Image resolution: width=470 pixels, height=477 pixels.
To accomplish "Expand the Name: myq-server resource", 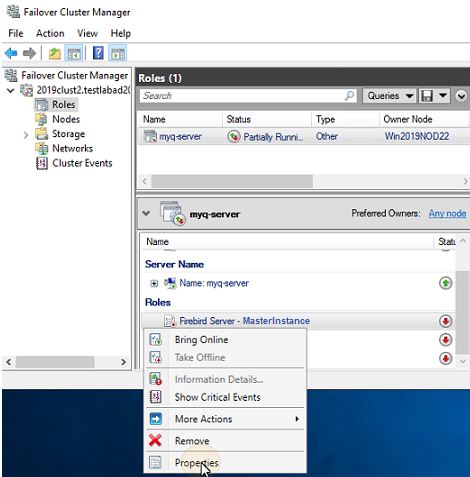I will coord(154,283).
